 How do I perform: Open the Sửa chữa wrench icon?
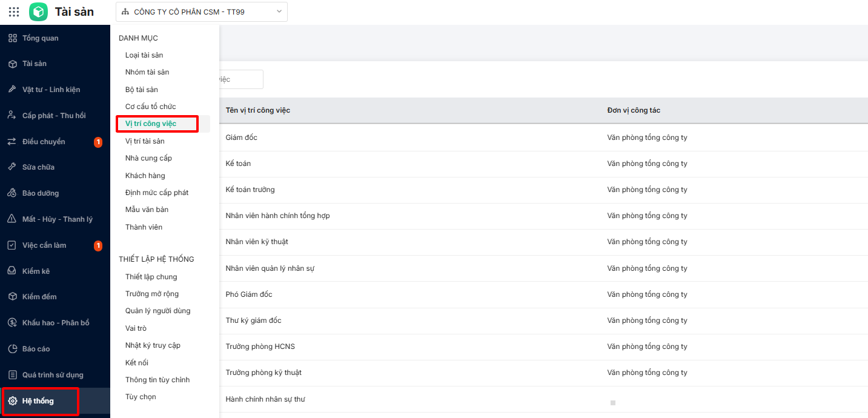12,167
